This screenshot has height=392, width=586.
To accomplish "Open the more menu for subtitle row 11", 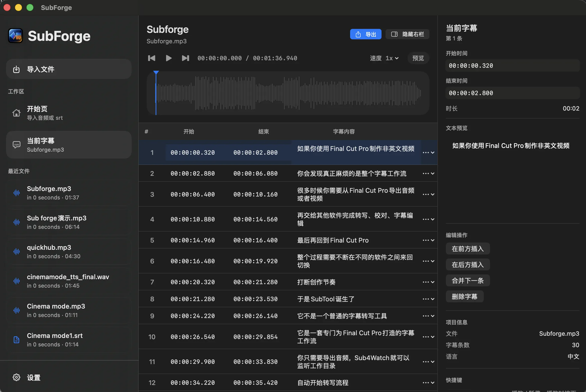I will click(x=428, y=362).
